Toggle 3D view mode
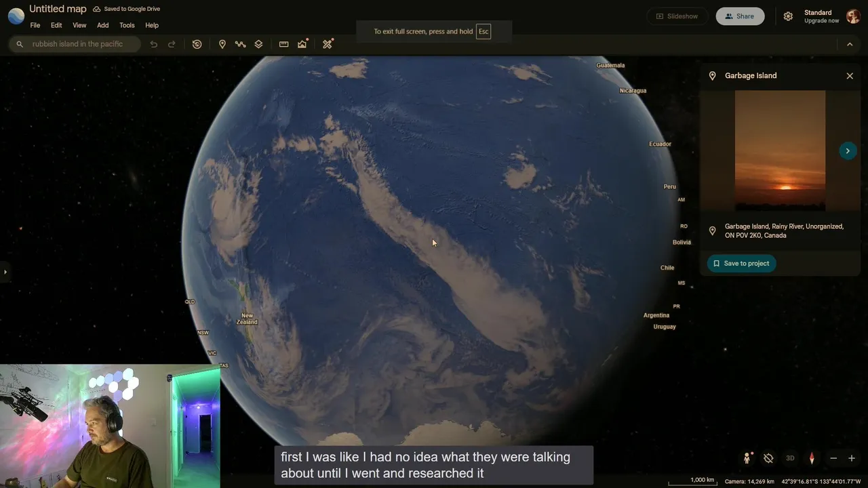The width and height of the screenshot is (868, 488). click(x=790, y=458)
